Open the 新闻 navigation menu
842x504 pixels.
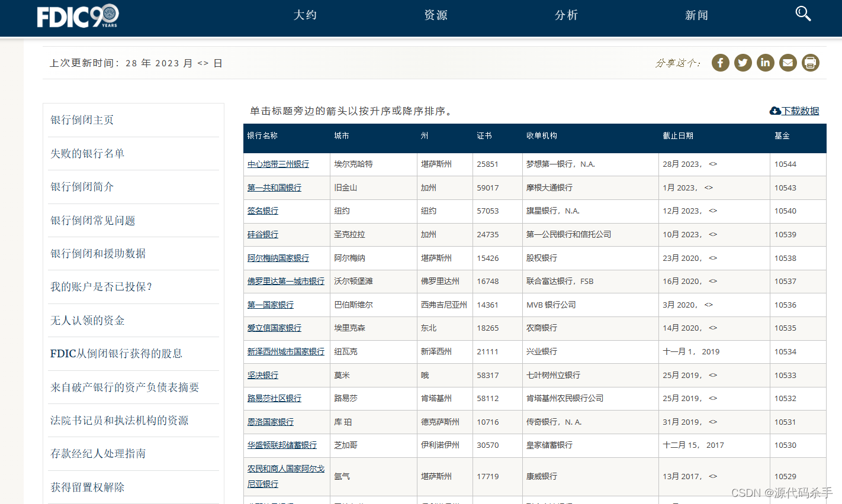[696, 15]
